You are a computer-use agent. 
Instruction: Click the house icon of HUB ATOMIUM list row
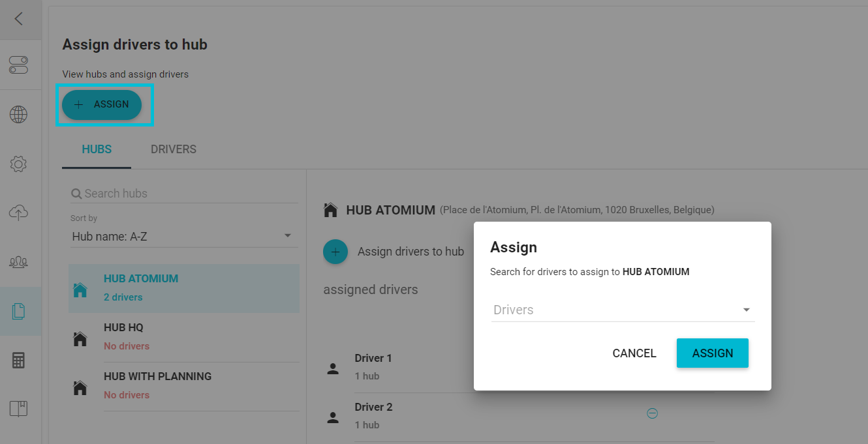pos(80,289)
